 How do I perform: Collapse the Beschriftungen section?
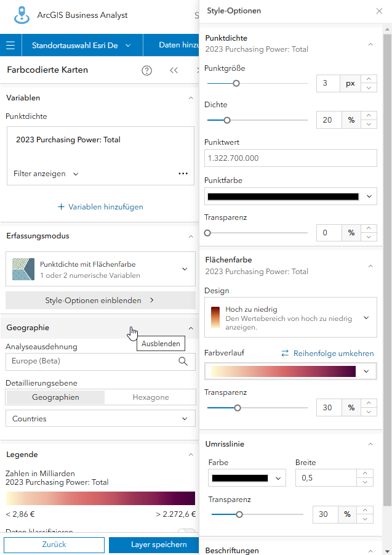click(x=370, y=551)
